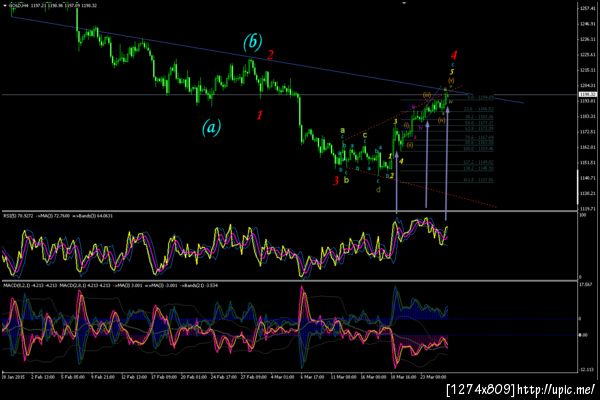Screen dimensions: 600x400
Task: Click the '6 Mar 17:00' time axis label
Action: coord(312,377)
